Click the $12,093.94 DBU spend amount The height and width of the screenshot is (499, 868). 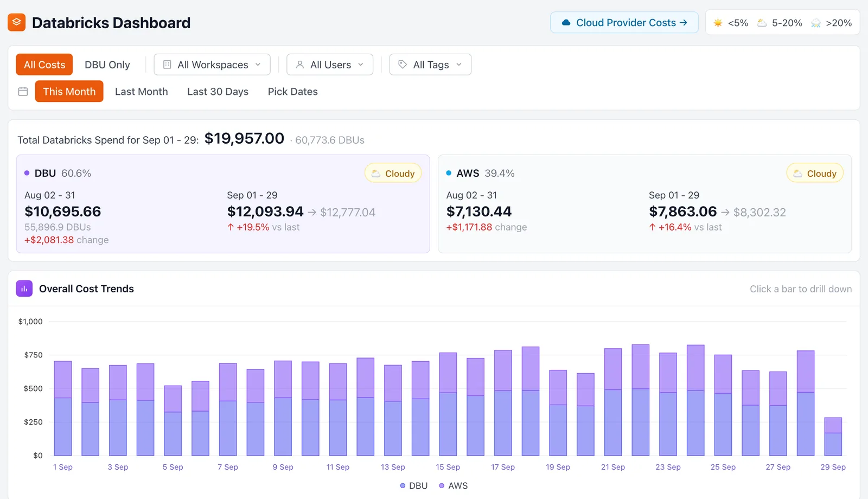pyautogui.click(x=265, y=212)
